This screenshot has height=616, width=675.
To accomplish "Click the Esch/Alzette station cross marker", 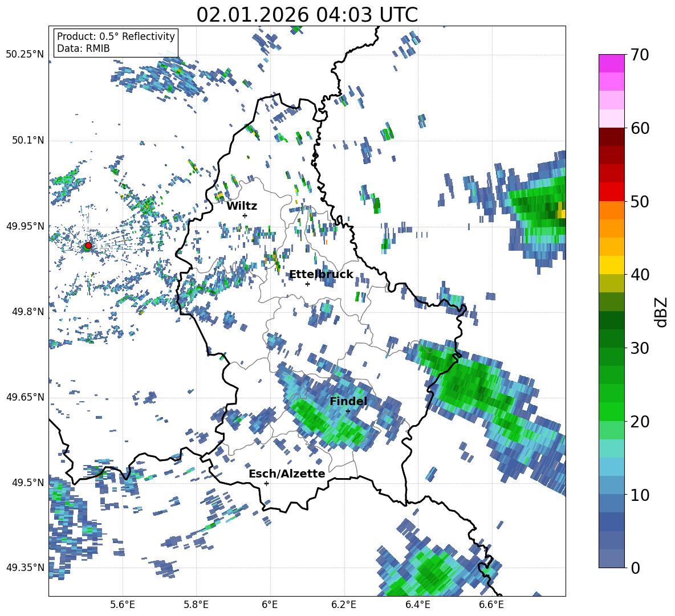I will tap(266, 483).
